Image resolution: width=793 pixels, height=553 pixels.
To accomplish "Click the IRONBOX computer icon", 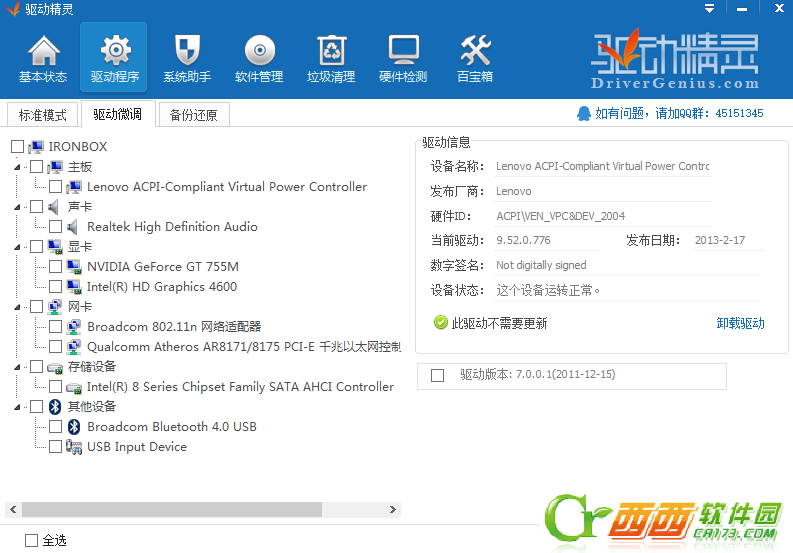I will tap(36, 147).
